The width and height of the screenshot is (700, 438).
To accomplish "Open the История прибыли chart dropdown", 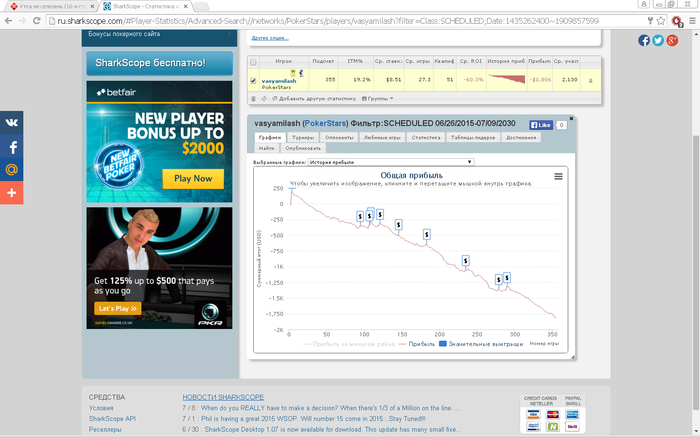I will click(x=391, y=162).
